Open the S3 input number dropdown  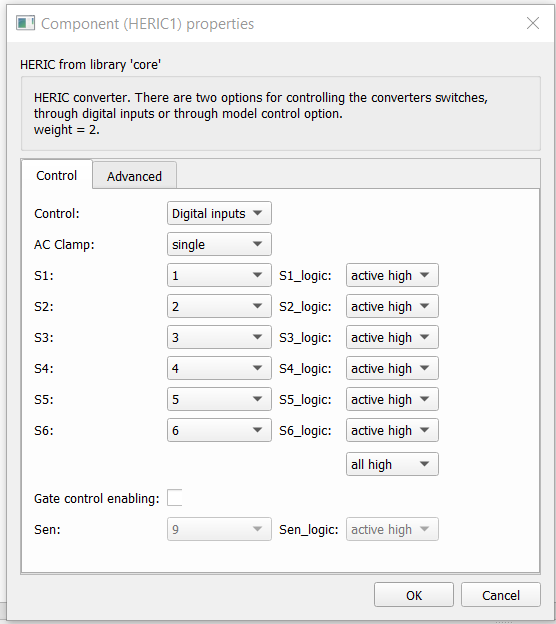click(219, 337)
